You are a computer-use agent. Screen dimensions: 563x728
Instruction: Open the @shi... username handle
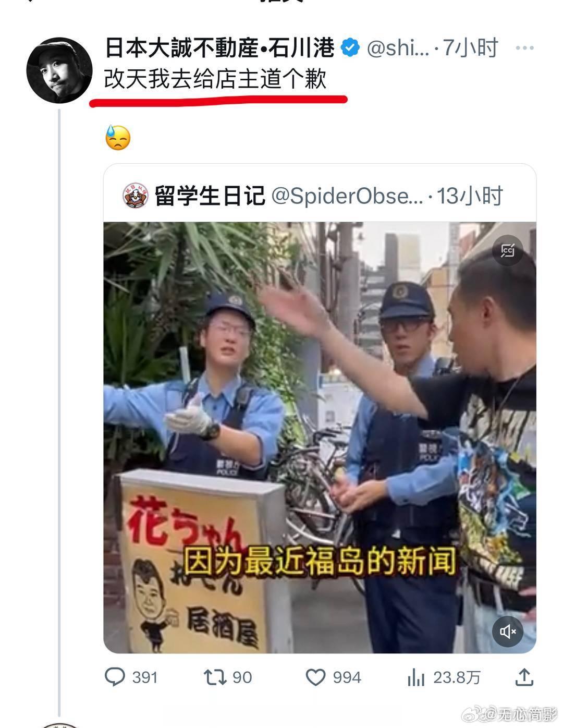point(398,48)
